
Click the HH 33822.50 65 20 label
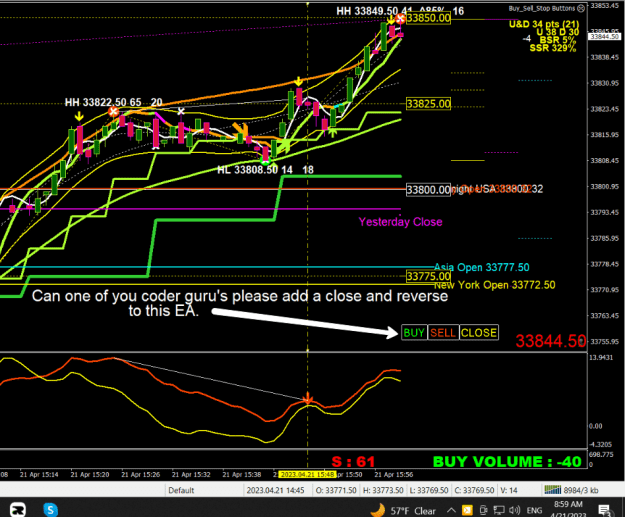pos(114,102)
